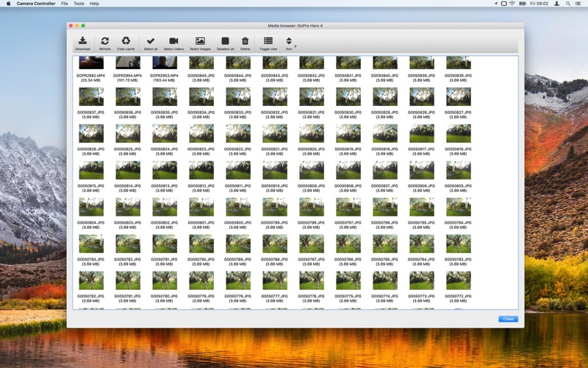Select the GOPR2953.MP4 video thumbnail

[x=165, y=63]
